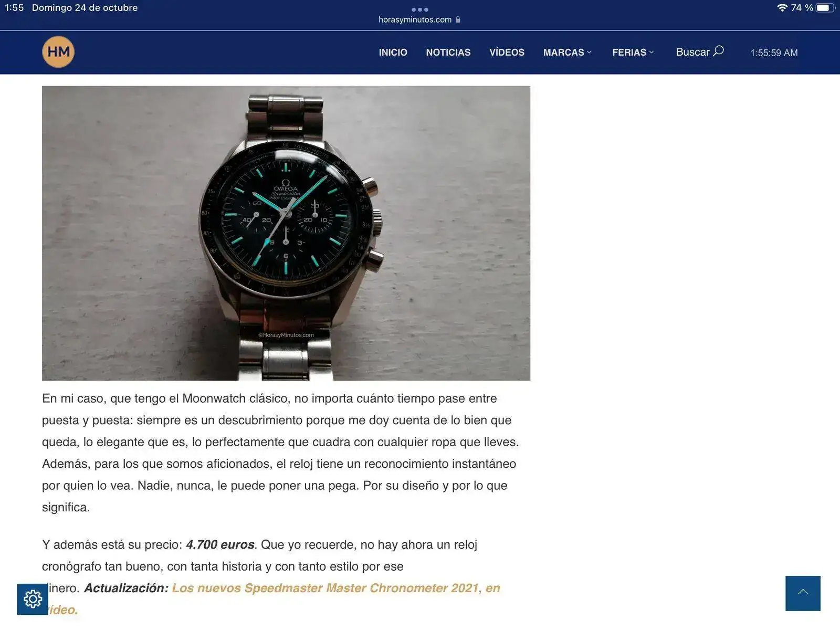Viewport: 840px width, 630px height.
Task: Open the NOTICIAS section
Action: (448, 52)
